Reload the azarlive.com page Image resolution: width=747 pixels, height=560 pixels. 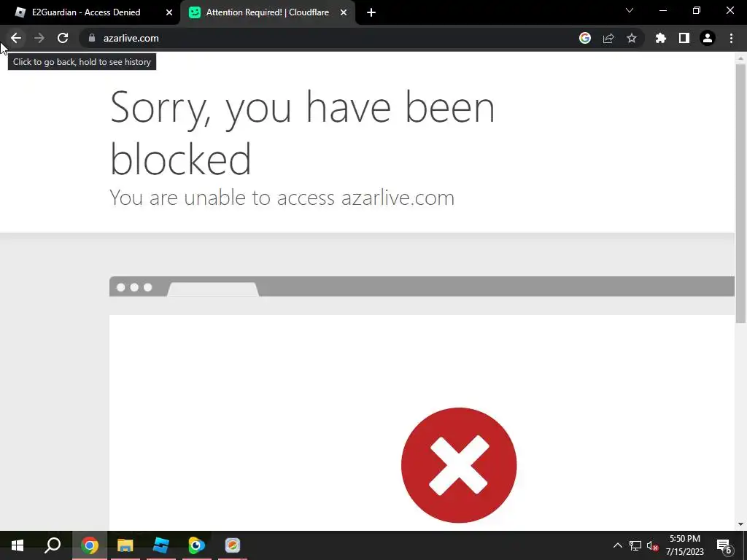click(63, 38)
